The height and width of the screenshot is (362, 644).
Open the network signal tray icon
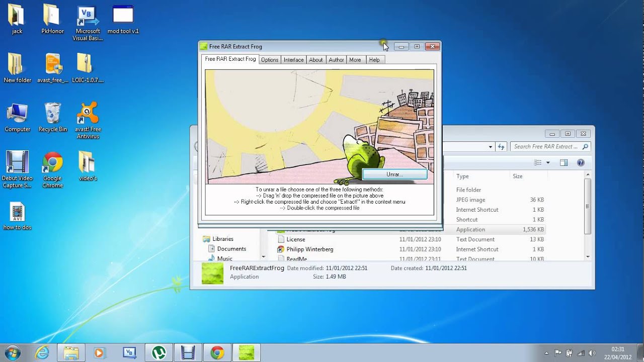click(x=581, y=353)
